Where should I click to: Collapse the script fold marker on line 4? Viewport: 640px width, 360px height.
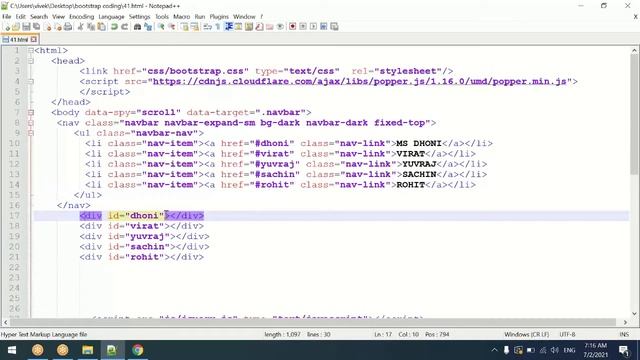point(31,82)
